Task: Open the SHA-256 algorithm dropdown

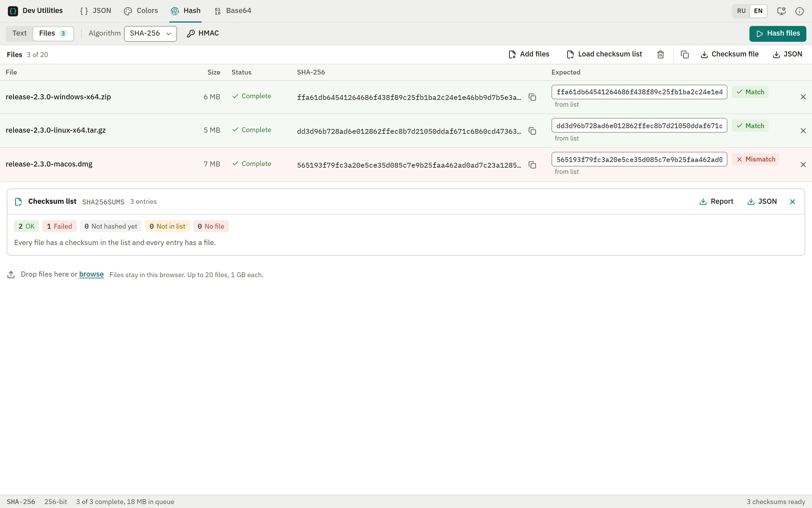Action: pos(150,34)
